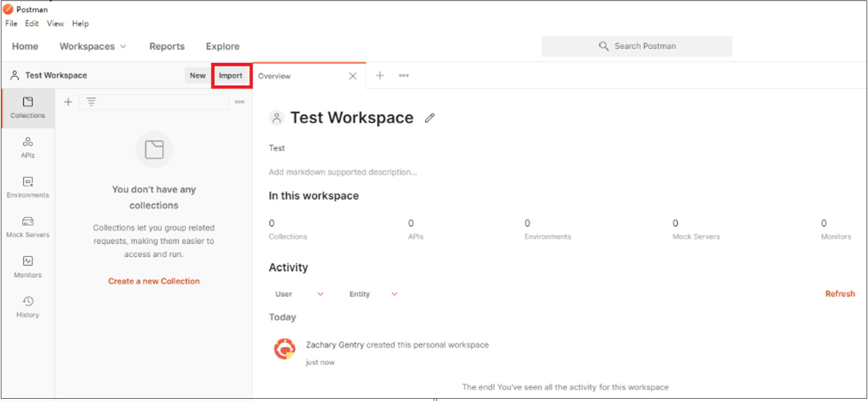Click 'Zachary Gentry created this personal workspace'

397,345
